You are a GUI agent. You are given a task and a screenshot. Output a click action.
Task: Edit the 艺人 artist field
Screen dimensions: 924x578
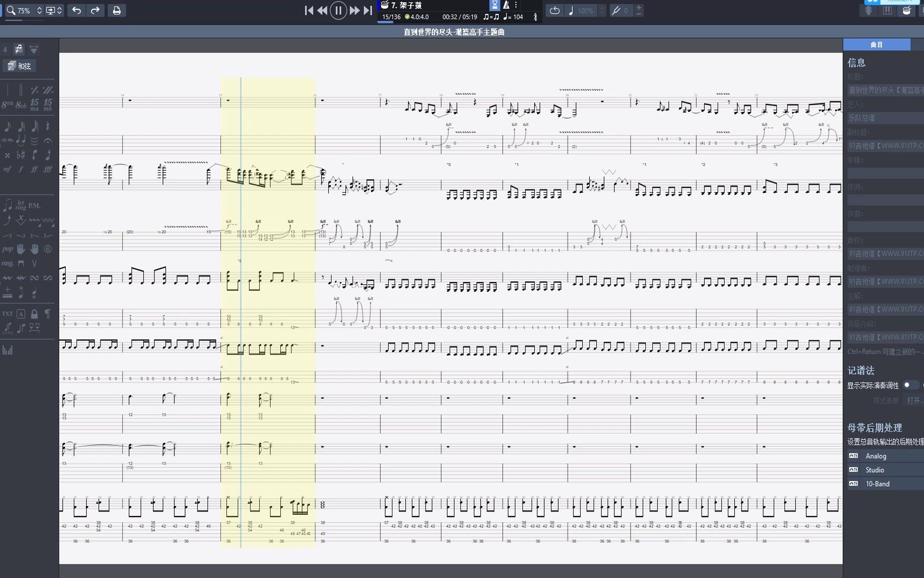885,118
